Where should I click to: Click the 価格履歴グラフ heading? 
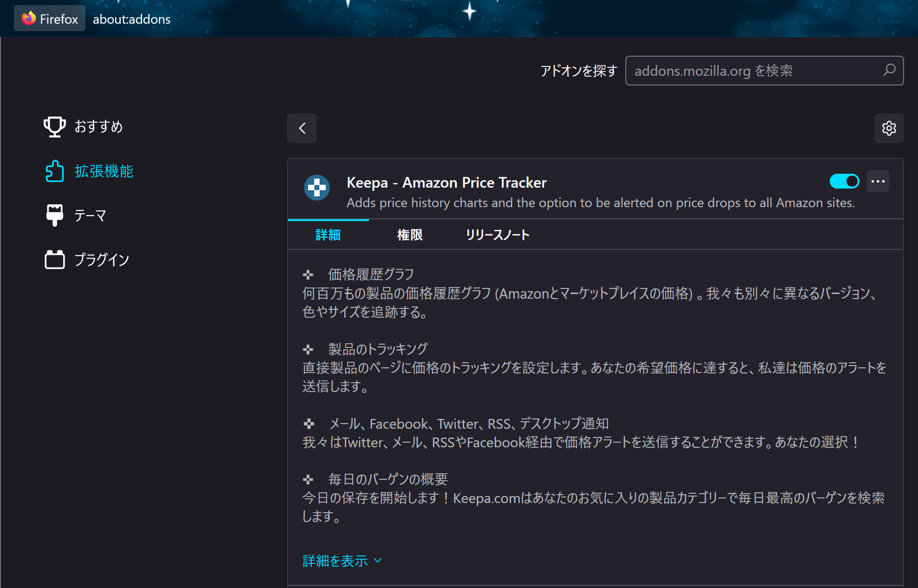tap(371, 274)
